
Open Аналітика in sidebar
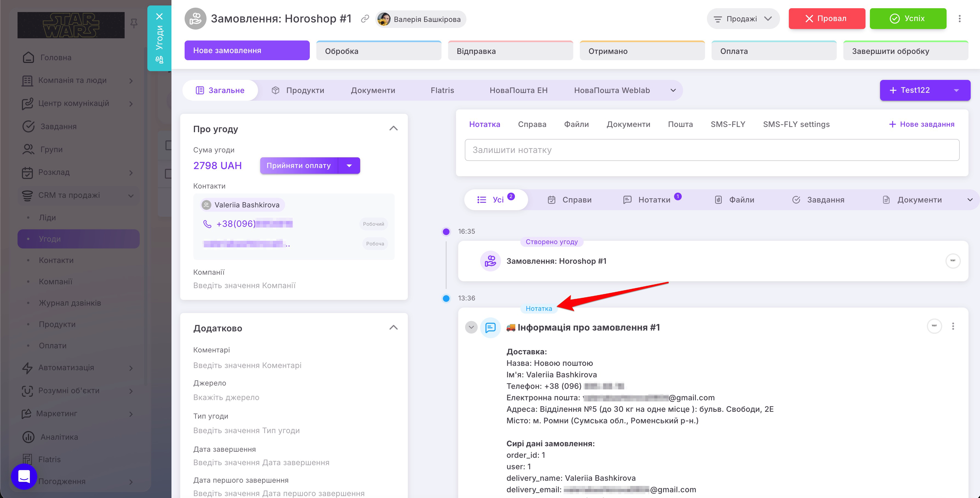coord(59,437)
